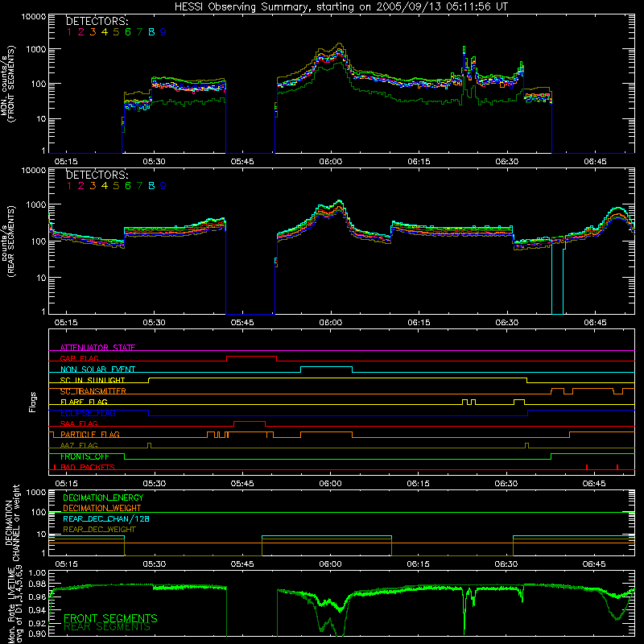Screen dimensions: 644x644
Task: Select detector 9 in front segments legend
Action: coord(163,32)
